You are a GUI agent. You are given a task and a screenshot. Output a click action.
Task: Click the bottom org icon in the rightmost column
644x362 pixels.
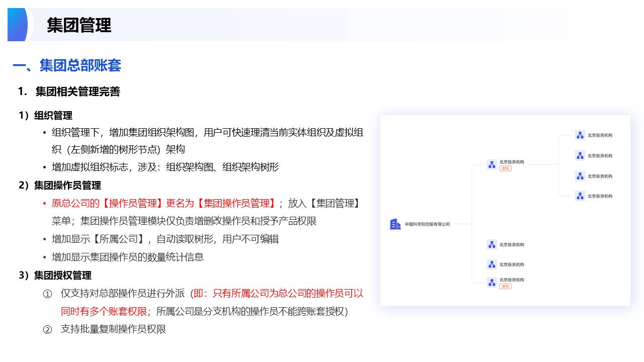pyautogui.click(x=580, y=196)
